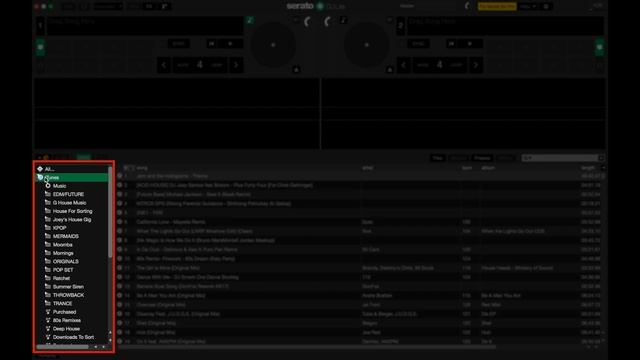The image size is (640, 360).
Task: Click deck 2 play button
Action: pyautogui.click(x=470, y=44)
